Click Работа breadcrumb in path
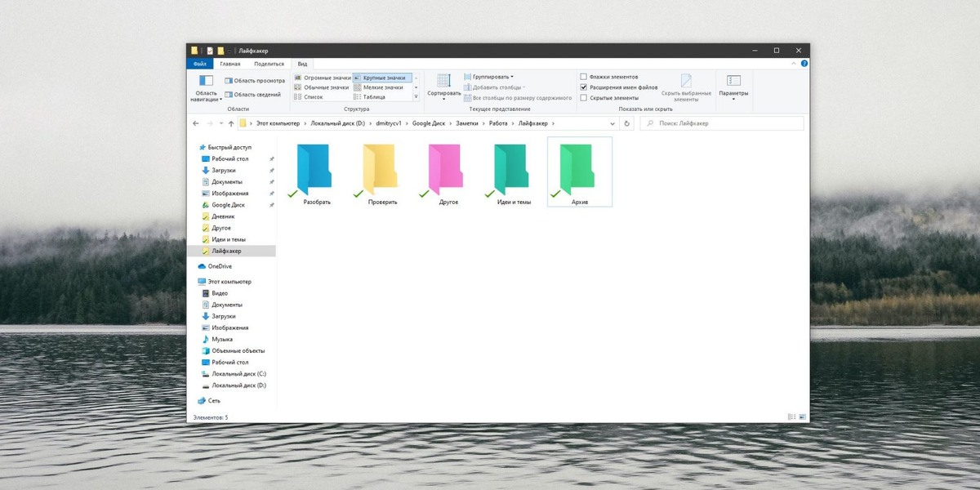Viewport: 980px width, 490px height. [498, 123]
